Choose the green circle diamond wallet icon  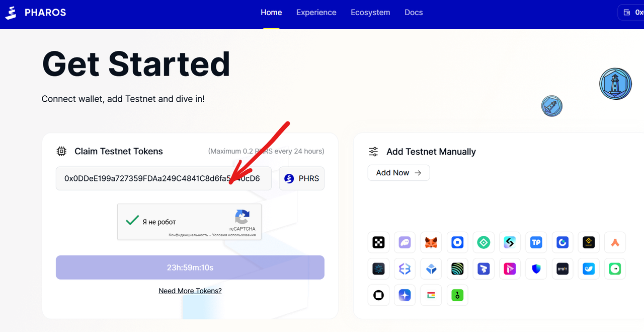(484, 243)
